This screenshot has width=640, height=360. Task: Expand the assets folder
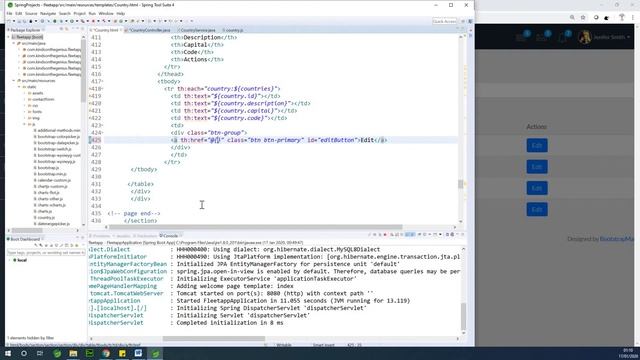(24, 93)
